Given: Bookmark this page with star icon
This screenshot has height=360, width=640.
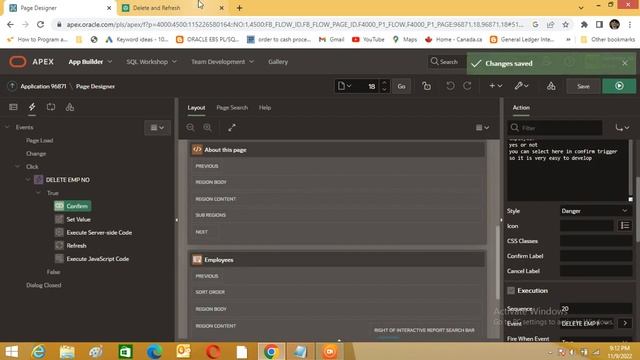Looking at the screenshot, I should click(x=565, y=24).
